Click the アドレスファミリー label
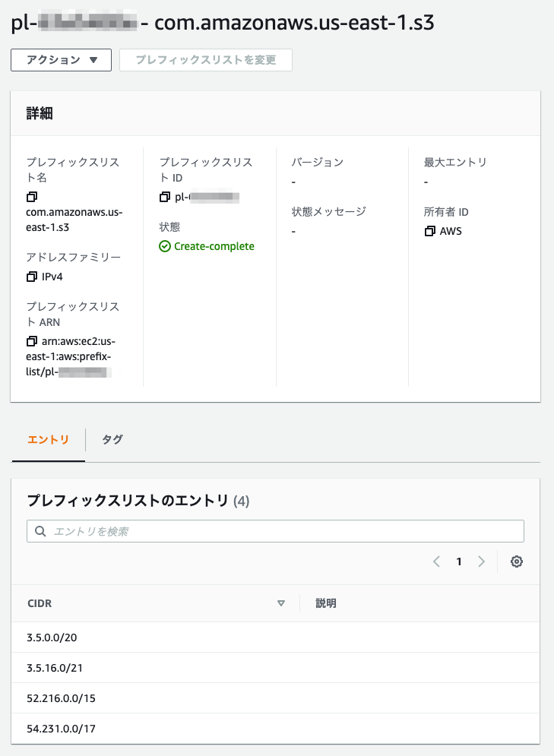The width and height of the screenshot is (554, 756). point(73,257)
